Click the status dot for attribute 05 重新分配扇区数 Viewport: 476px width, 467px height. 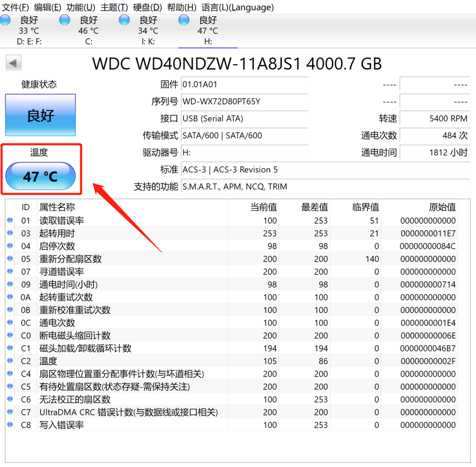pyautogui.click(x=10, y=258)
